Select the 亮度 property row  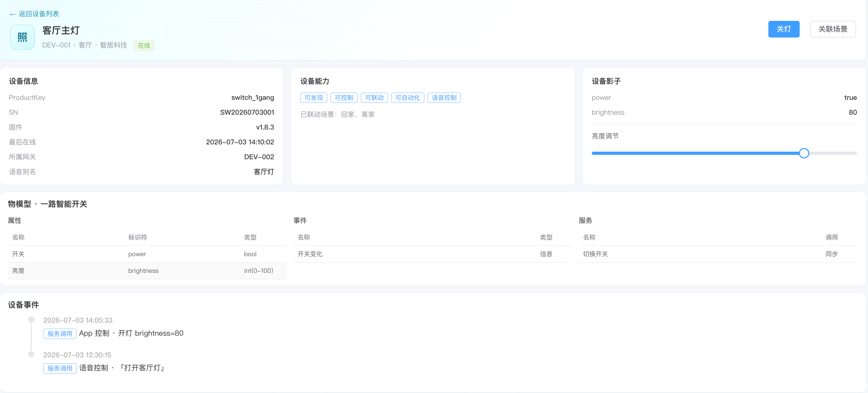coord(147,271)
